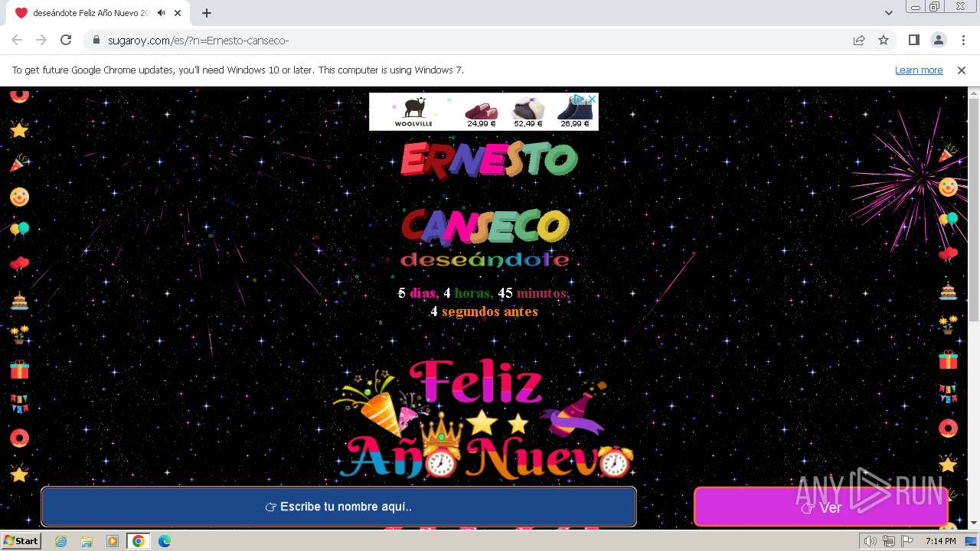Open the AdChoices info icon on ad

click(x=580, y=99)
